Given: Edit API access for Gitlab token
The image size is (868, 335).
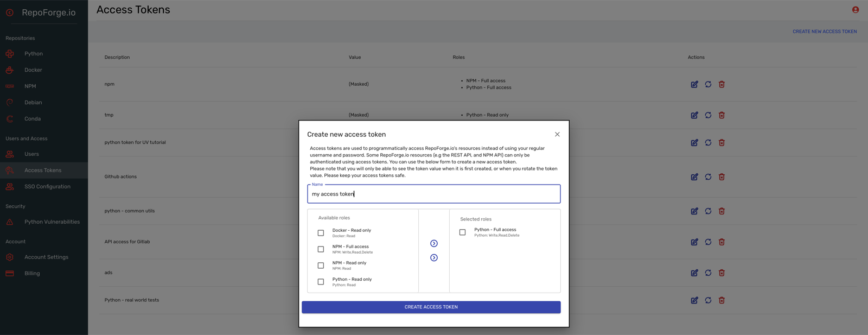Looking at the screenshot, I should (694, 242).
